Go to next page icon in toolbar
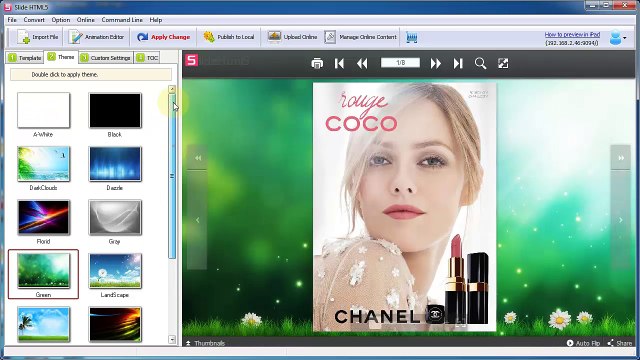 pos(436,63)
